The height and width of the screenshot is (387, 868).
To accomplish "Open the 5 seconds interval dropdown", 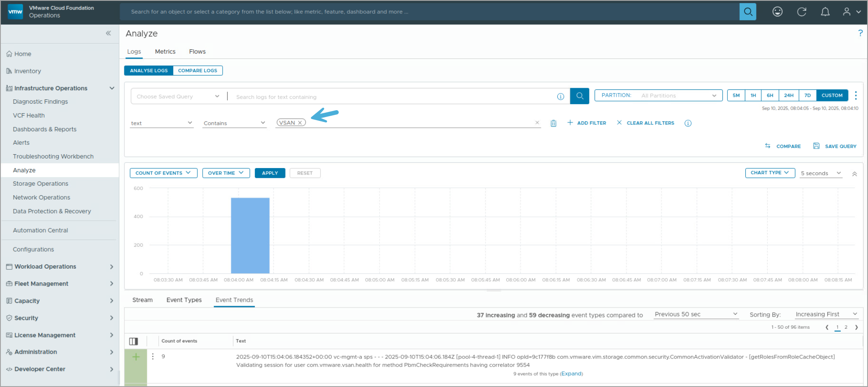I will pos(821,173).
